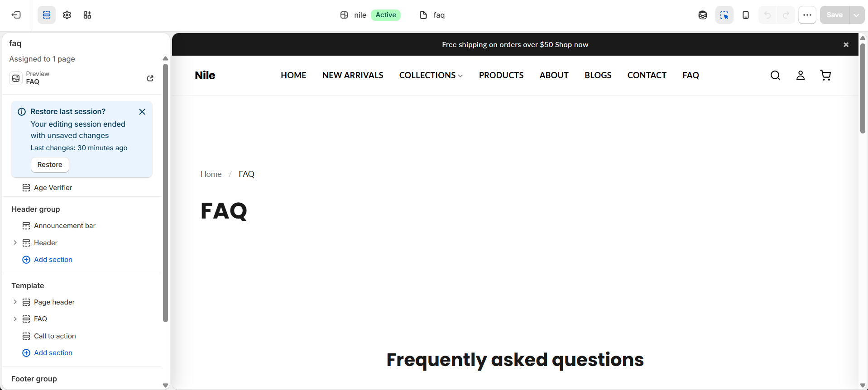Exit the theme editor via back icon
Image resolution: width=868 pixels, height=390 pixels.
coord(16,15)
